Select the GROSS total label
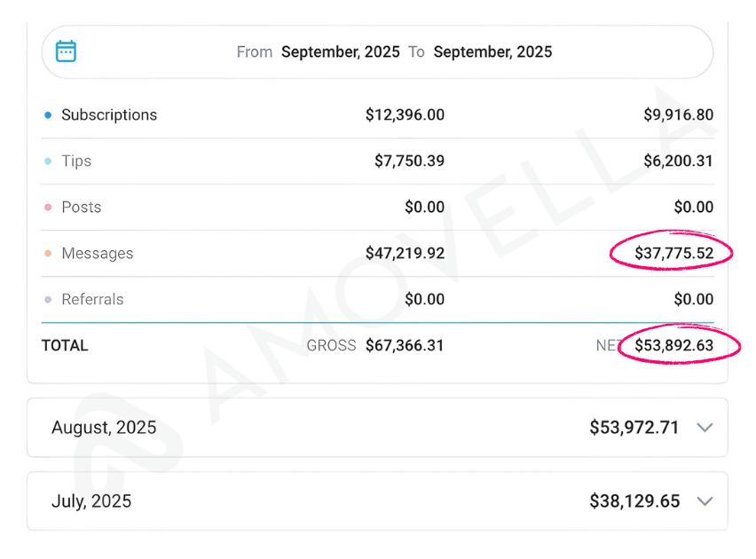The height and width of the screenshot is (559, 756). [x=331, y=346]
